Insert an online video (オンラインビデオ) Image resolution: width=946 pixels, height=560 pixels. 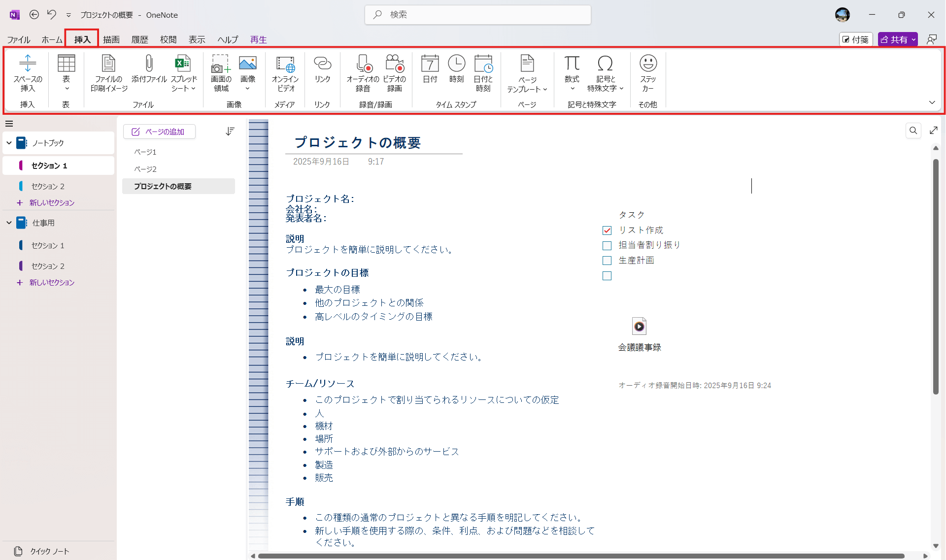click(x=285, y=64)
